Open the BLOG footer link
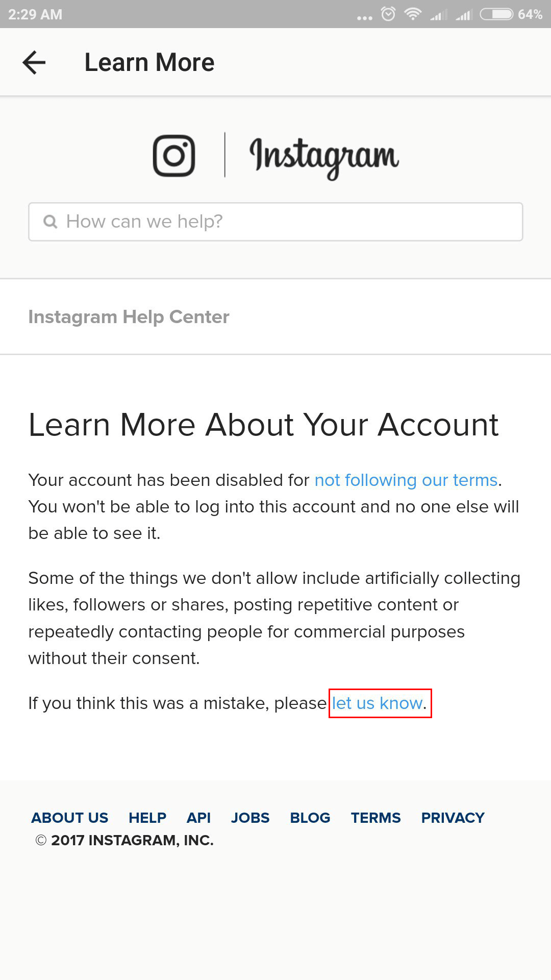The image size is (551, 980). 310,818
